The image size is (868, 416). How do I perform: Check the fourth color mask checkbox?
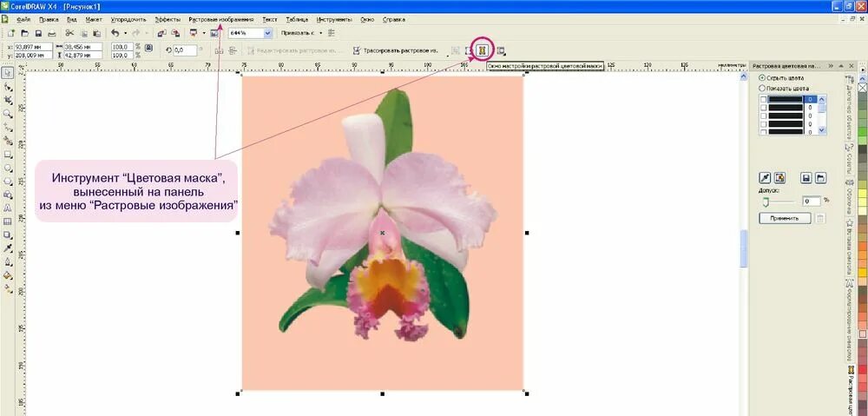coord(764,124)
